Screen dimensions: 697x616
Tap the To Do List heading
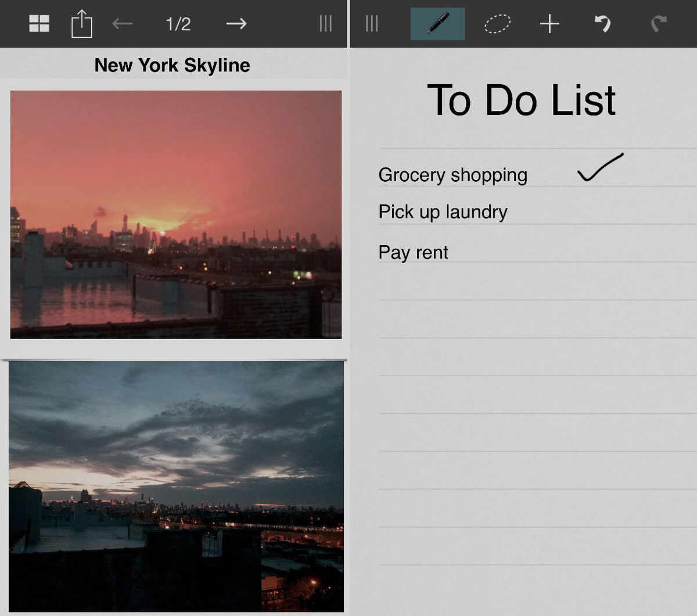pos(521,100)
